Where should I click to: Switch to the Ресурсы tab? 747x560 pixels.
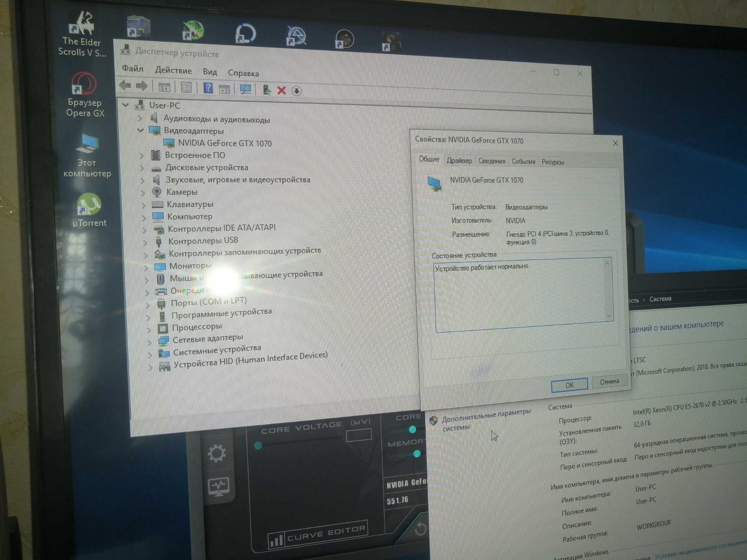coord(552,162)
